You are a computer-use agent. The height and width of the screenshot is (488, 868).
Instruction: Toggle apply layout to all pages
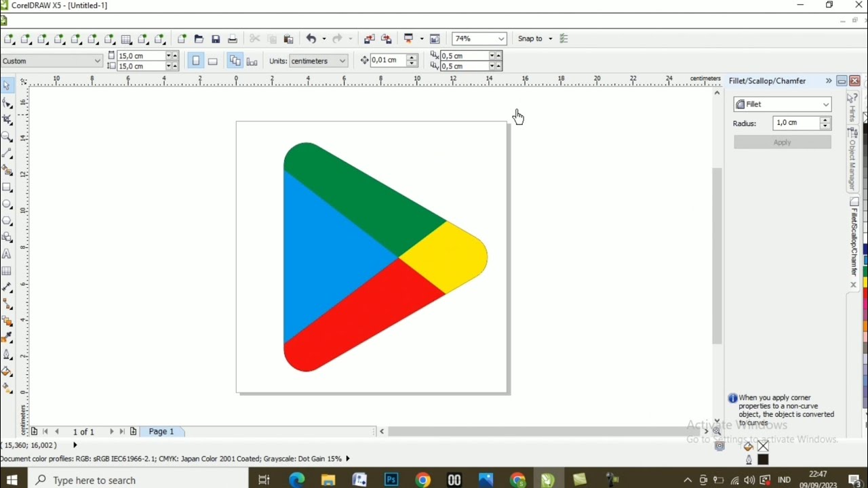pyautogui.click(x=235, y=61)
